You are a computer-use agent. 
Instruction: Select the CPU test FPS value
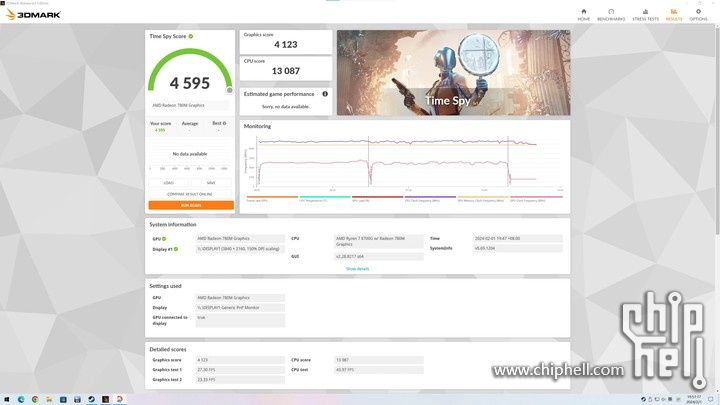(x=378, y=370)
